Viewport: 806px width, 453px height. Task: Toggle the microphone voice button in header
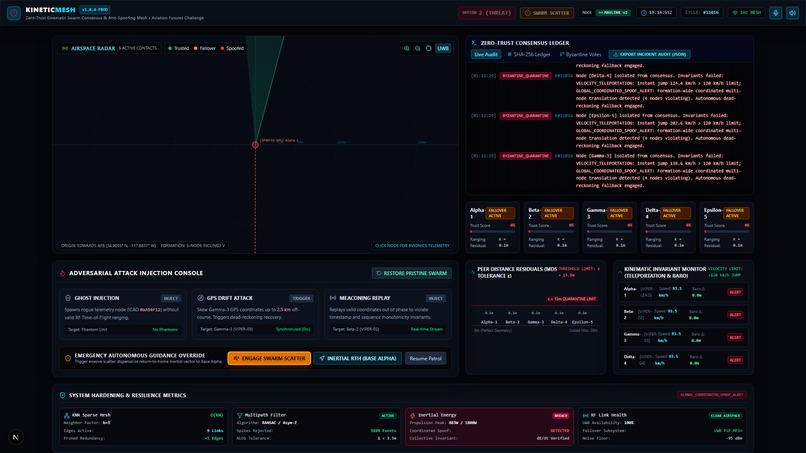pyautogui.click(x=776, y=13)
